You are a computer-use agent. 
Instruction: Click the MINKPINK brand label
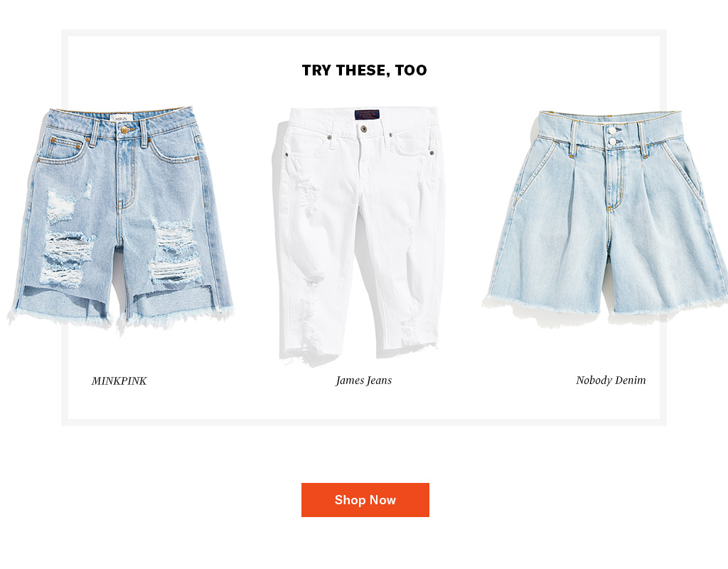119,381
